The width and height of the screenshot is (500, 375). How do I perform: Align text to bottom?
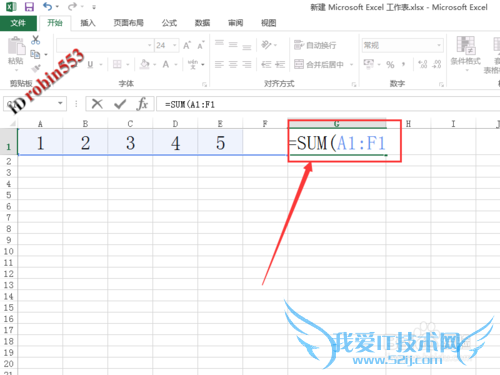(x=247, y=46)
